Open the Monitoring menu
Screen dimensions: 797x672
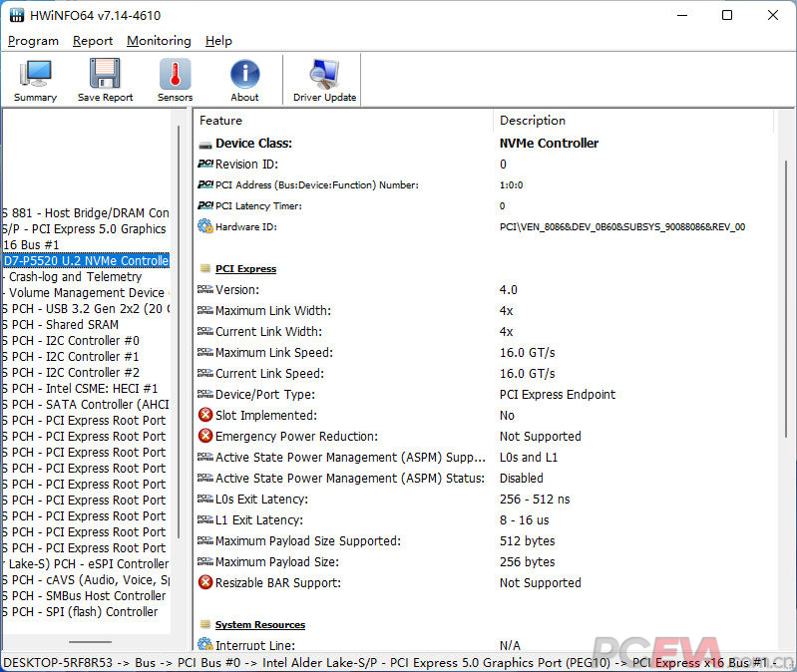(x=159, y=41)
